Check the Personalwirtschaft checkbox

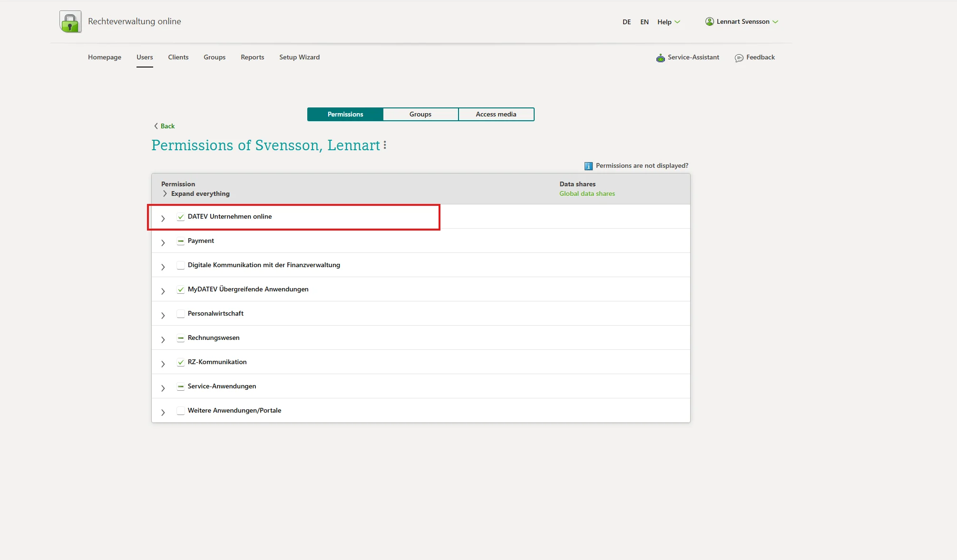(181, 314)
